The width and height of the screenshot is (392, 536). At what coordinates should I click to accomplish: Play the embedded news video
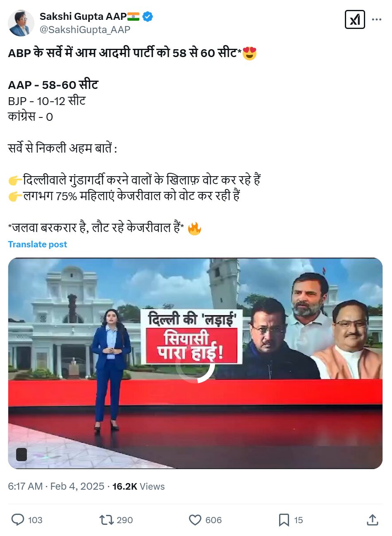pyautogui.click(x=195, y=363)
